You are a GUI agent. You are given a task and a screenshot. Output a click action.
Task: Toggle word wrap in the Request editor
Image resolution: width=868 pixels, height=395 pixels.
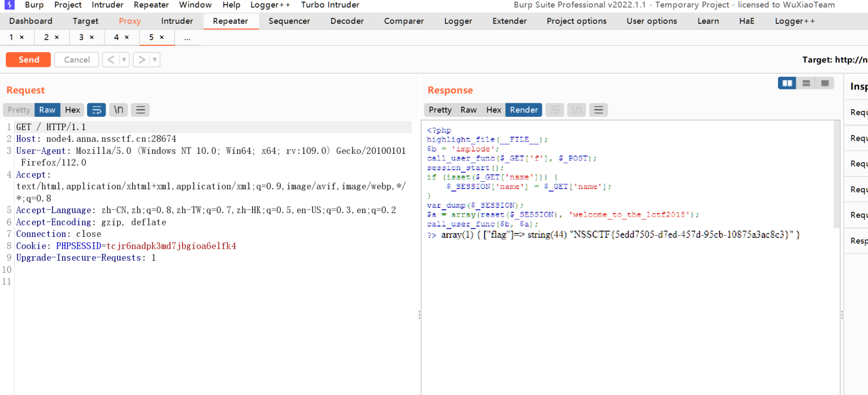[x=96, y=110]
